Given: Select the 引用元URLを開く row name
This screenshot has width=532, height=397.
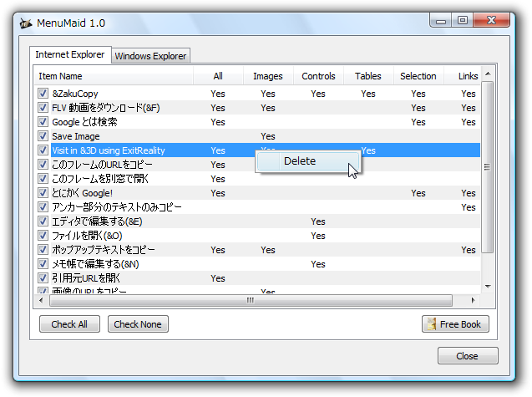Looking at the screenshot, I should coord(86,278).
